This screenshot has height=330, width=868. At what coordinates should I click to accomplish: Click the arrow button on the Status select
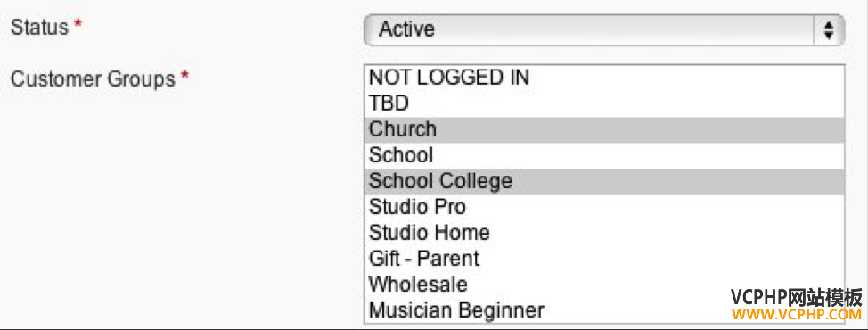[829, 29]
